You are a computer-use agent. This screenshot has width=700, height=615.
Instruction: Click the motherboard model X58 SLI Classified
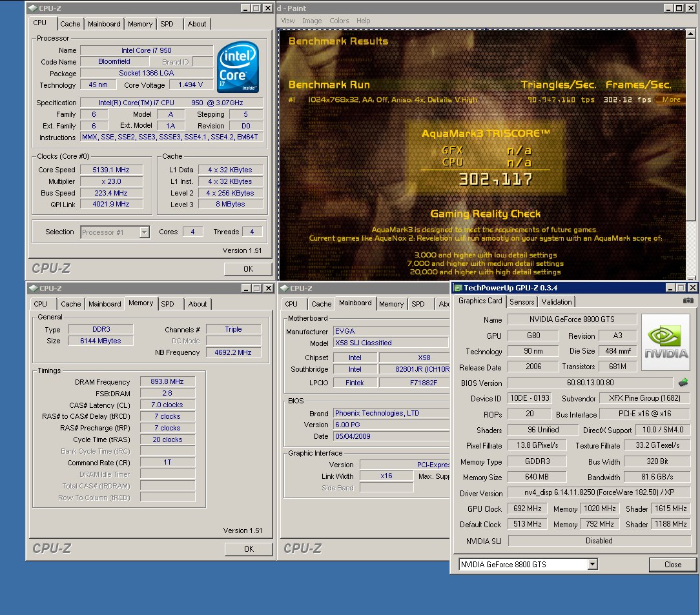tap(391, 343)
